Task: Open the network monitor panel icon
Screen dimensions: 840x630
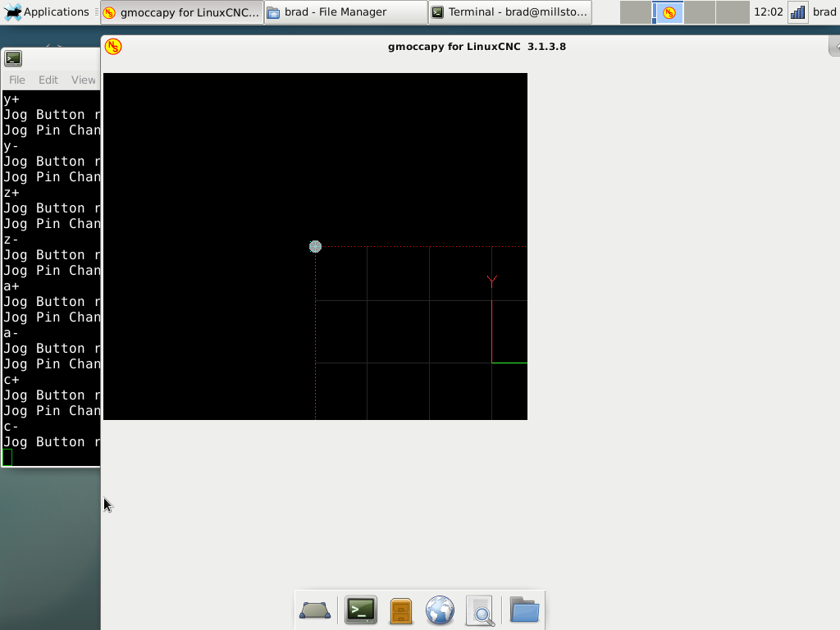Action: (x=797, y=12)
